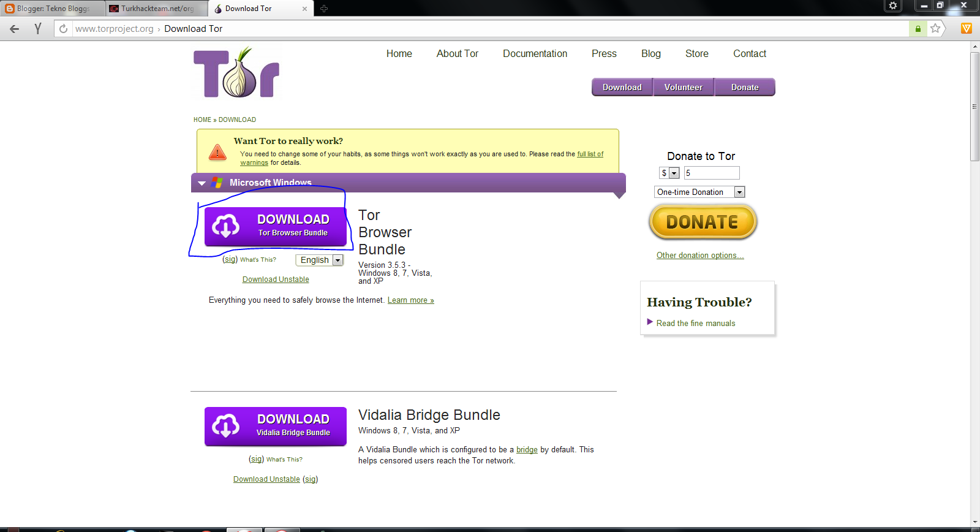Switch to Turkhackteam.net tab
The height and width of the screenshot is (532, 980).
click(x=157, y=9)
